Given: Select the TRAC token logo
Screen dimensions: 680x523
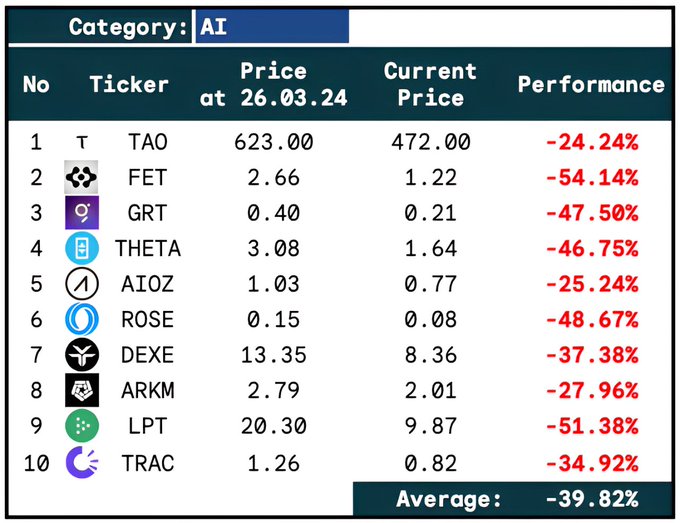Looking at the screenshot, I should (81, 462).
